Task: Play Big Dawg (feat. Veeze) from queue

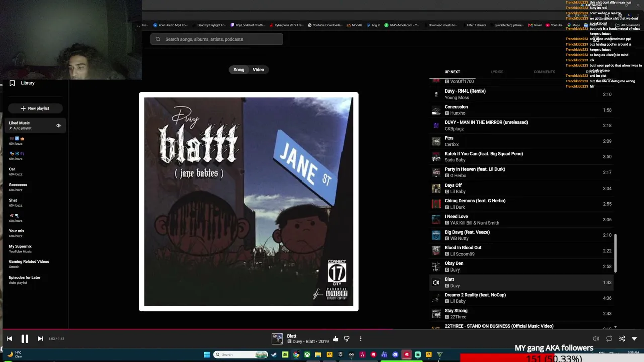Action: coord(521,235)
